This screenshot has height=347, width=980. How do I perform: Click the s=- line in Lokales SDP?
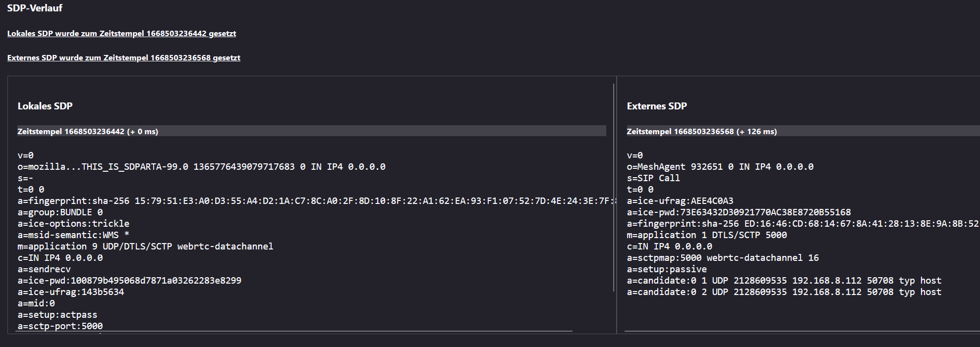click(x=25, y=178)
